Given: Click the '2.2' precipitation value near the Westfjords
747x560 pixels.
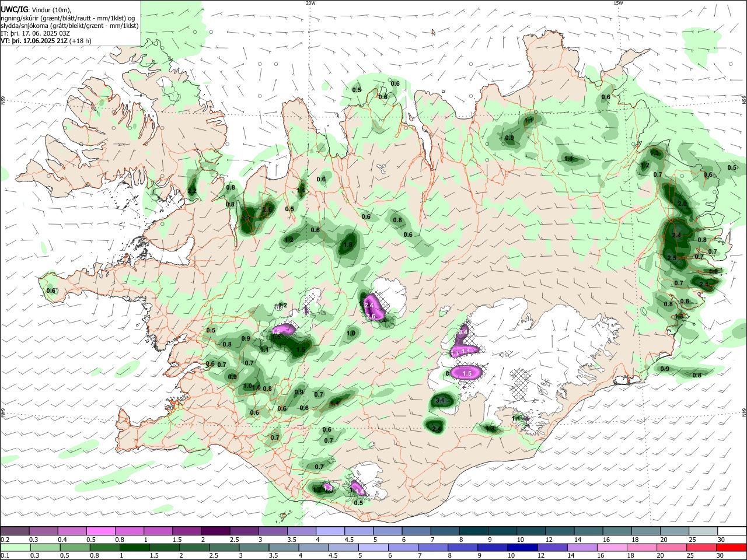Looking at the screenshot, I should click(192, 191).
